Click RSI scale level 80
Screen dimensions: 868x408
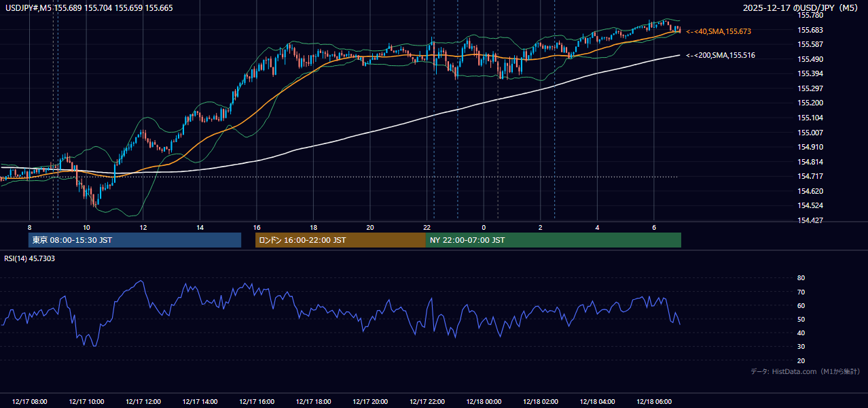tap(801, 278)
